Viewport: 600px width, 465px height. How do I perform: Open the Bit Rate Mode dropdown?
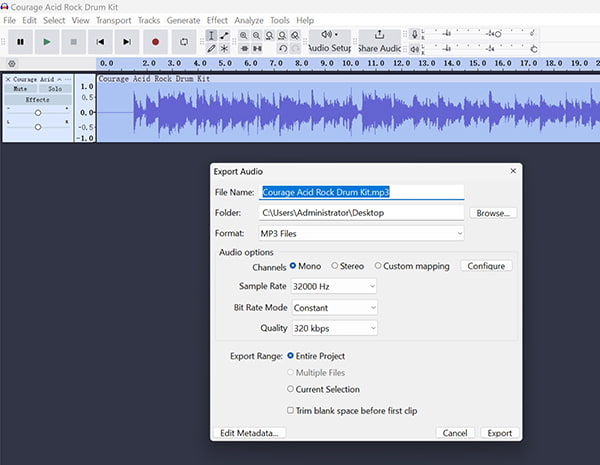pyautogui.click(x=335, y=308)
